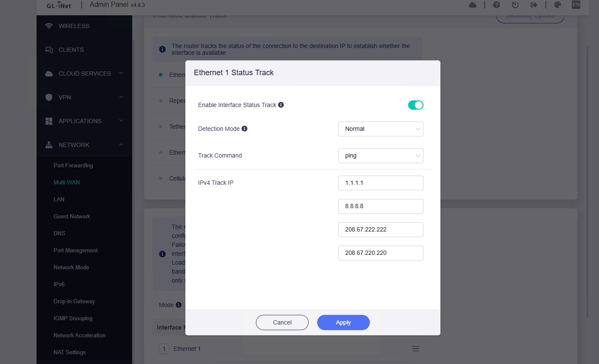Screen dimensions: 599x364
Task: Disable the Interface Status Track toggle
Action: click(415, 105)
